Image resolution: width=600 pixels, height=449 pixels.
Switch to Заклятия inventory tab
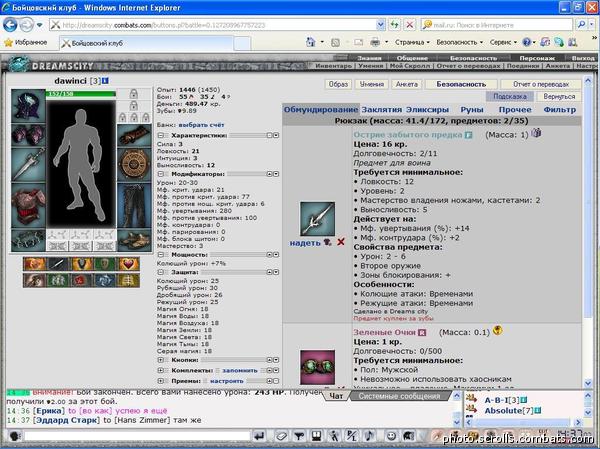(382, 109)
